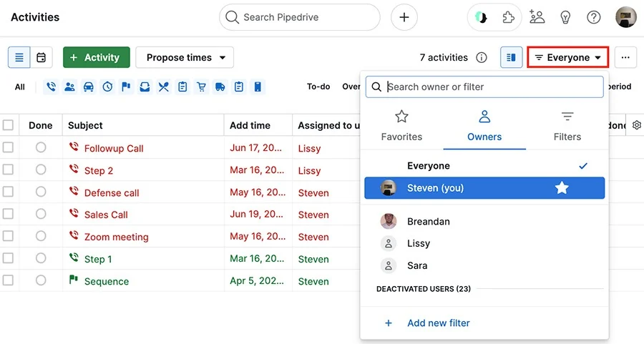The width and height of the screenshot is (644, 344).
Task: Switch to the calendar view icon
Action: [41, 57]
